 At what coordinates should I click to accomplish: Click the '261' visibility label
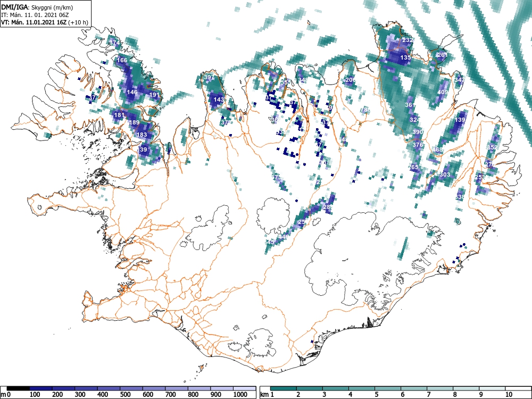pos(443,55)
